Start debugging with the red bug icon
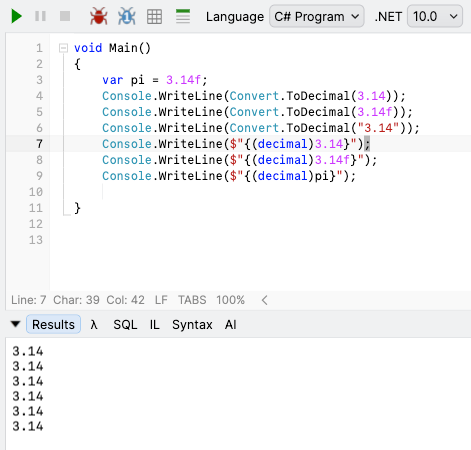This screenshot has width=471, height=450. tap(99, 16)
